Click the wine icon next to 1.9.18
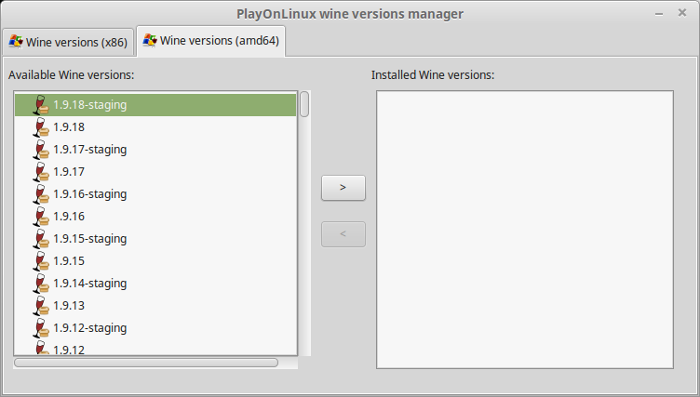Viewport: 700px width, 397px height. (x=41, y=127)
